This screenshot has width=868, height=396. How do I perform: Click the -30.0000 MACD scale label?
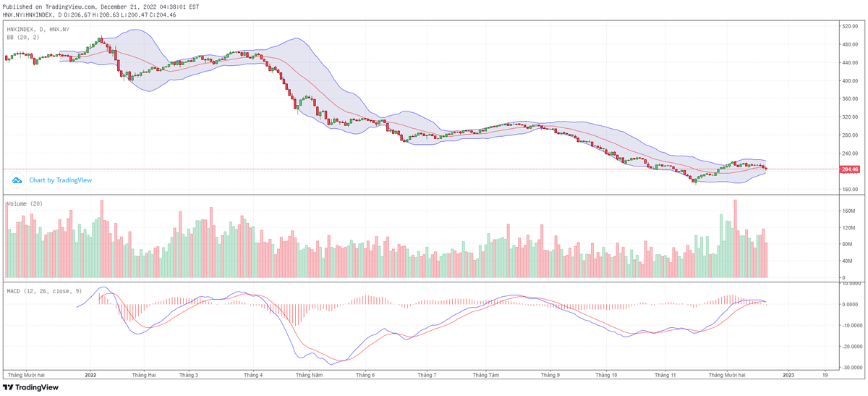point(851,367)
